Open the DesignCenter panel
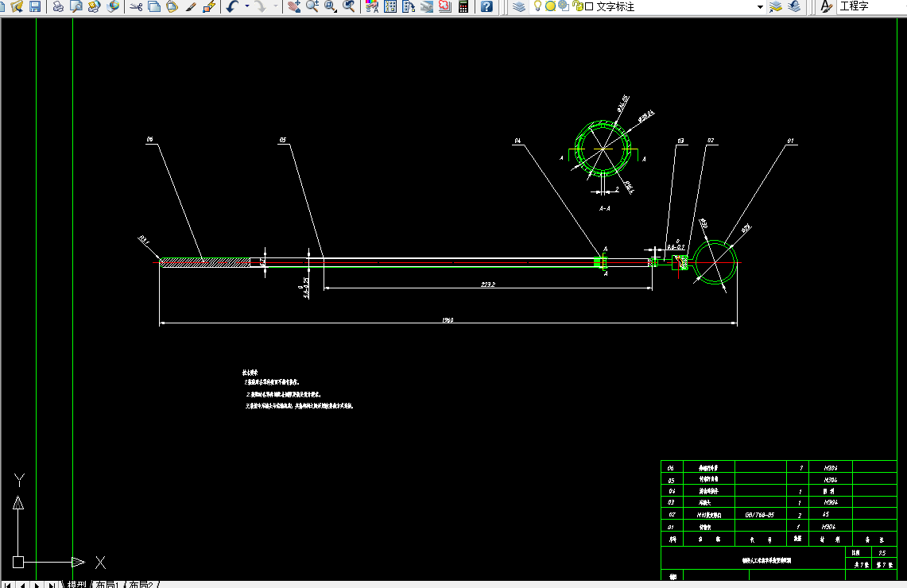Viewport: 907px width, 588px height. [x=390, y=6]
